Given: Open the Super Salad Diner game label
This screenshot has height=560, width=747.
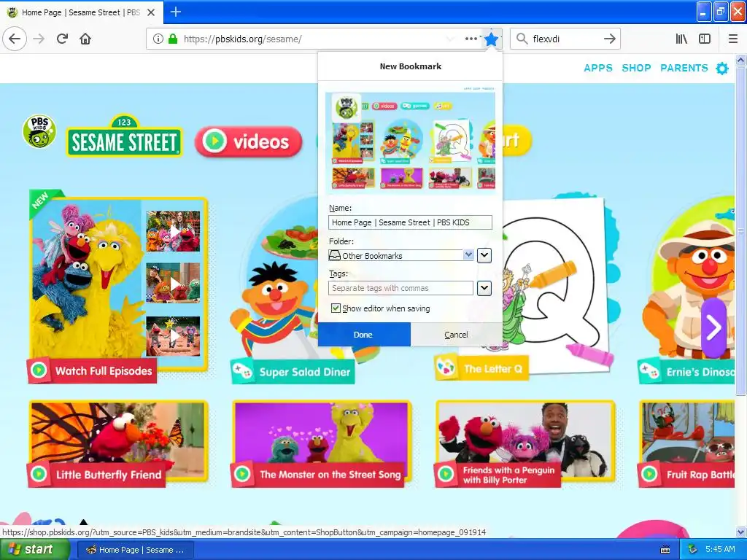Looking at the screenshot, I should point(304,372).
